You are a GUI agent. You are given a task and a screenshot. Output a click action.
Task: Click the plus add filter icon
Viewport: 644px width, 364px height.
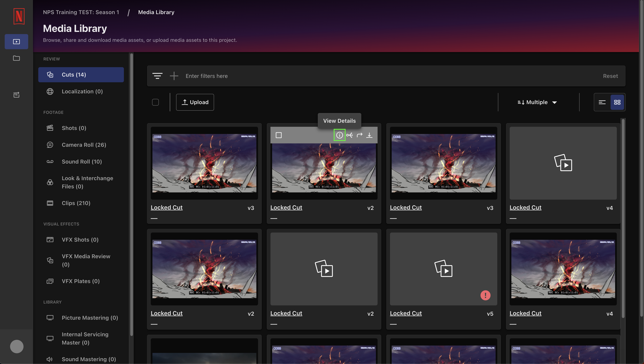(x=174, y=76)
